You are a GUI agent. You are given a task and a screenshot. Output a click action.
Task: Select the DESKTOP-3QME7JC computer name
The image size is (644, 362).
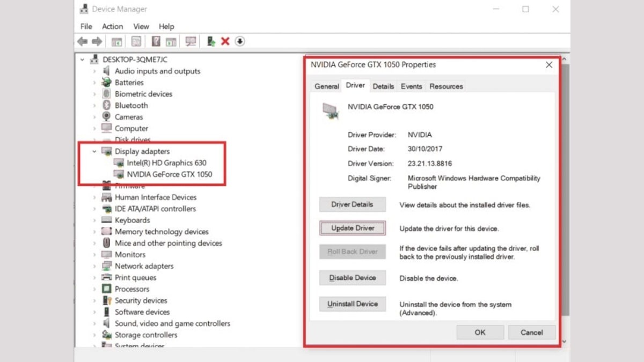coord(135,60)
